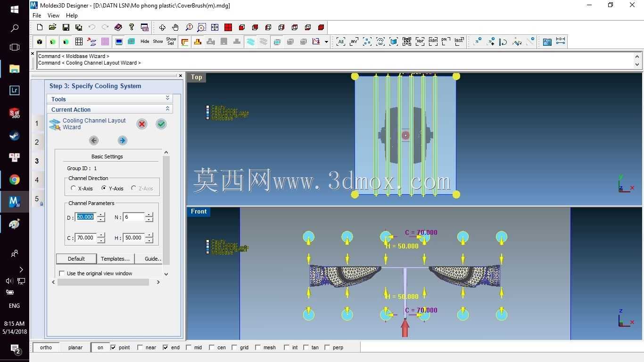The height and width of the screenshot is (362, 644).
Task: Click the planar status bar button
Action: 75,347
